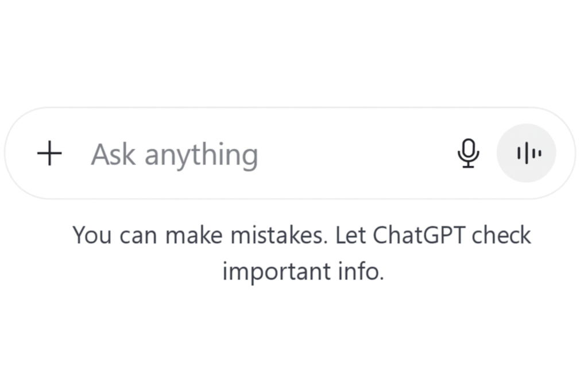Open the attach menu via plus sign

pyautogui.click(x=49, y=153)
